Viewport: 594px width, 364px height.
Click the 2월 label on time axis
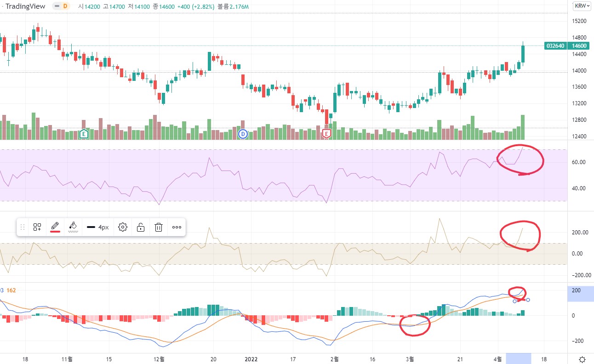click(x=335, y=359)
